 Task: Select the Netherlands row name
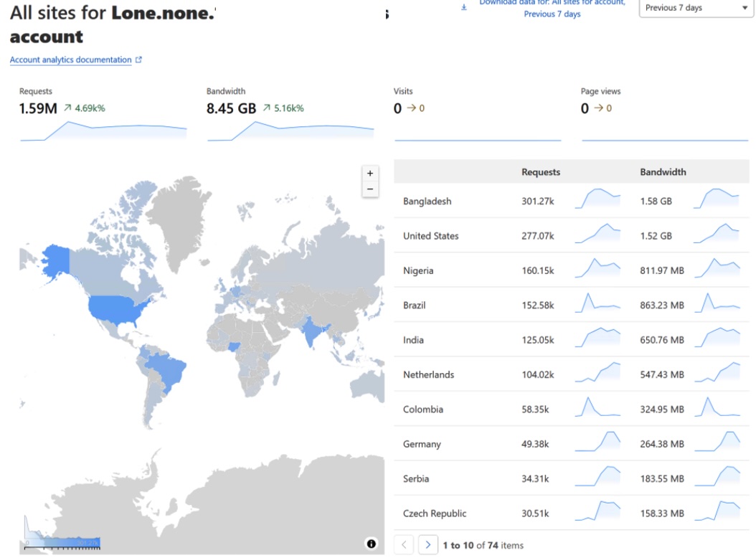[429, 374]
